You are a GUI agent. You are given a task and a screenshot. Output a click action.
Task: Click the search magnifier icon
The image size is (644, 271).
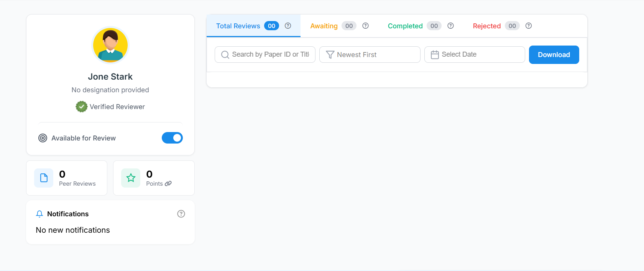pyautogui.click(x=225, y=55)
